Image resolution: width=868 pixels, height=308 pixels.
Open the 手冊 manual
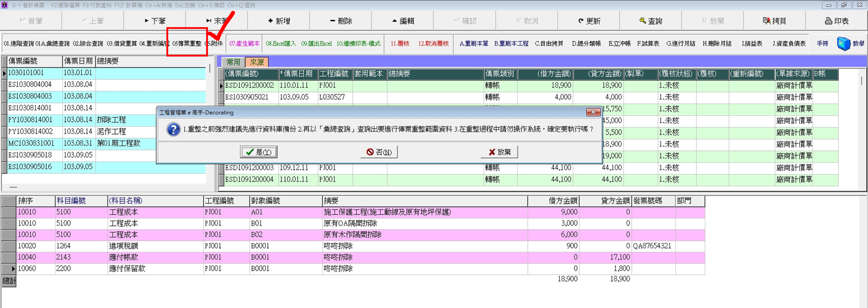pos(822,44)
